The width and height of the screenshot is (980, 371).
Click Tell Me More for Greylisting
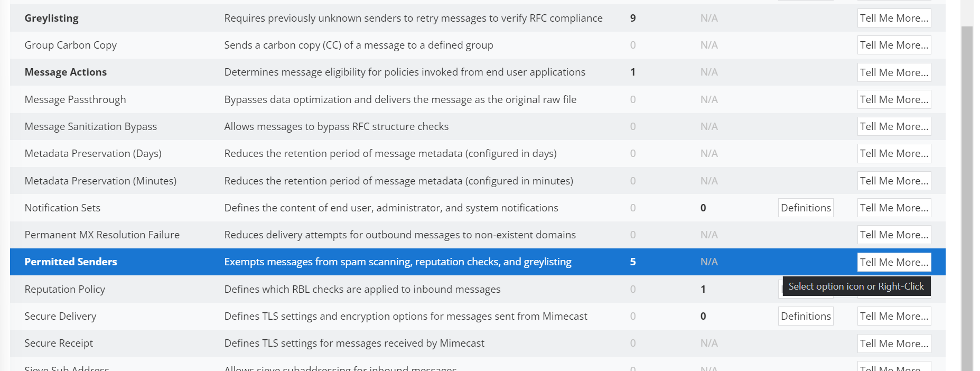[893, 18]
